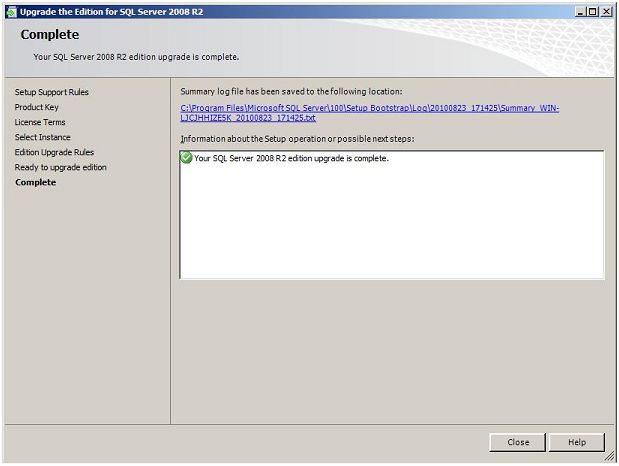
Task: Click the 'Information about the Setup operation' label
Action: [297, 139]
